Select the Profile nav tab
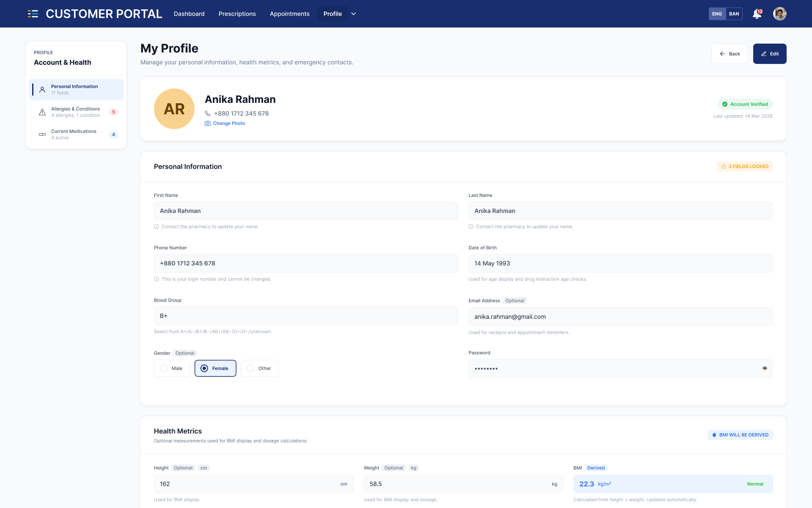The height and width of the screenshot is (508, 812). coord(333,14)
